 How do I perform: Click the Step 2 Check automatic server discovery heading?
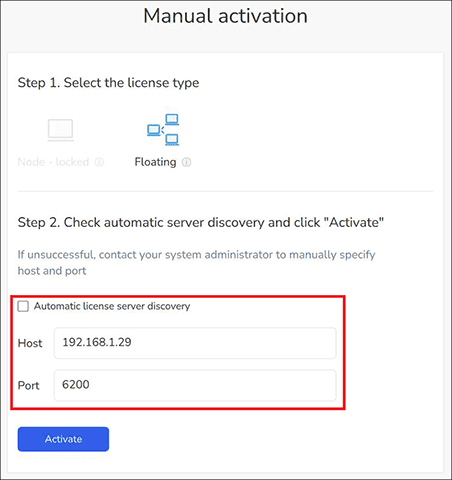tap(201, 222)
